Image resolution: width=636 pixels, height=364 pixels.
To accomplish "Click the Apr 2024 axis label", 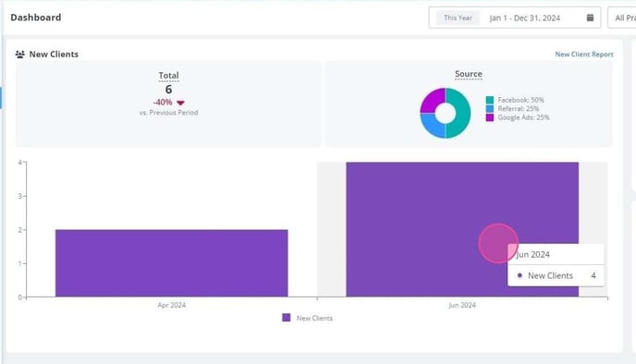I will click(172, 305).
